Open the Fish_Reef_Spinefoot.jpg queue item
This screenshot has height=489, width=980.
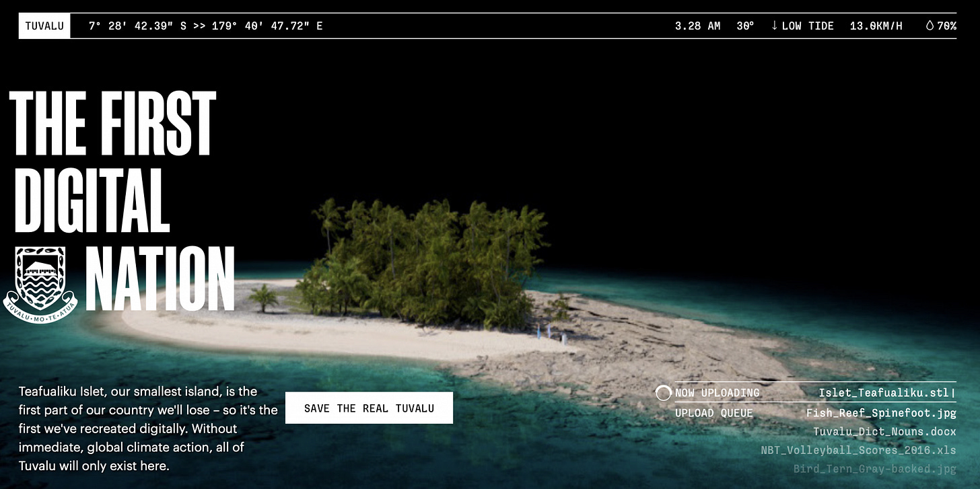(x=880, y=412)
